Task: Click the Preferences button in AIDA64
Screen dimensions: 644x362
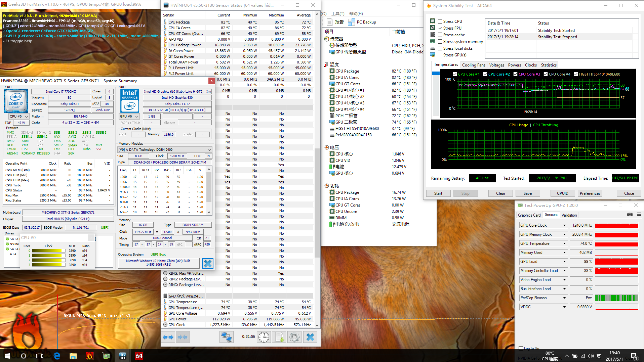Action: coord(590,193)
